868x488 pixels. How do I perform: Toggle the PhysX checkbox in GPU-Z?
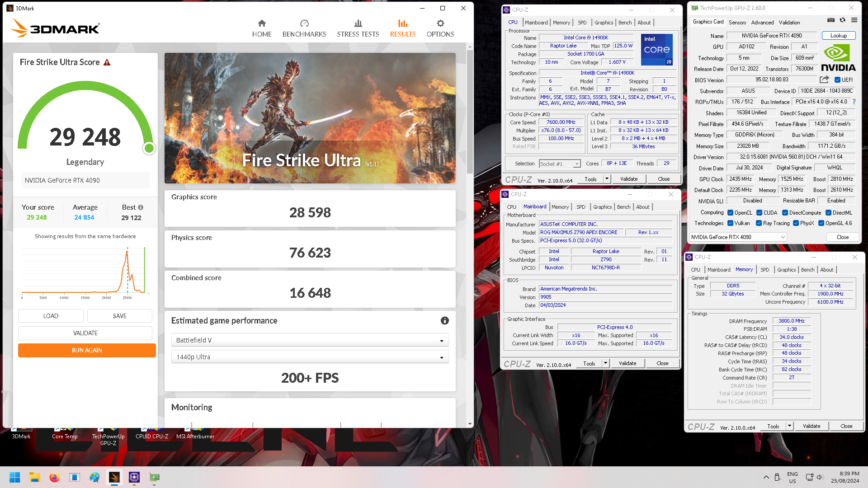point(796,223)
